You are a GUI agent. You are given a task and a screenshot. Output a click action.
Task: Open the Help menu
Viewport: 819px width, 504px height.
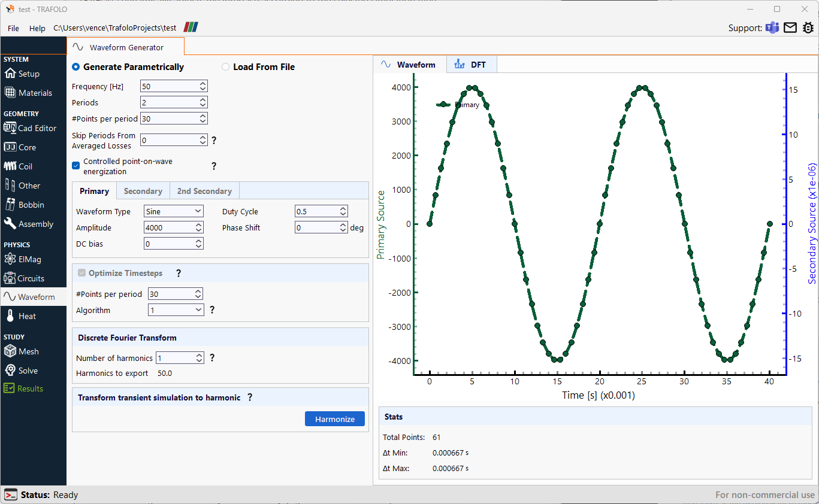point(37,28)
